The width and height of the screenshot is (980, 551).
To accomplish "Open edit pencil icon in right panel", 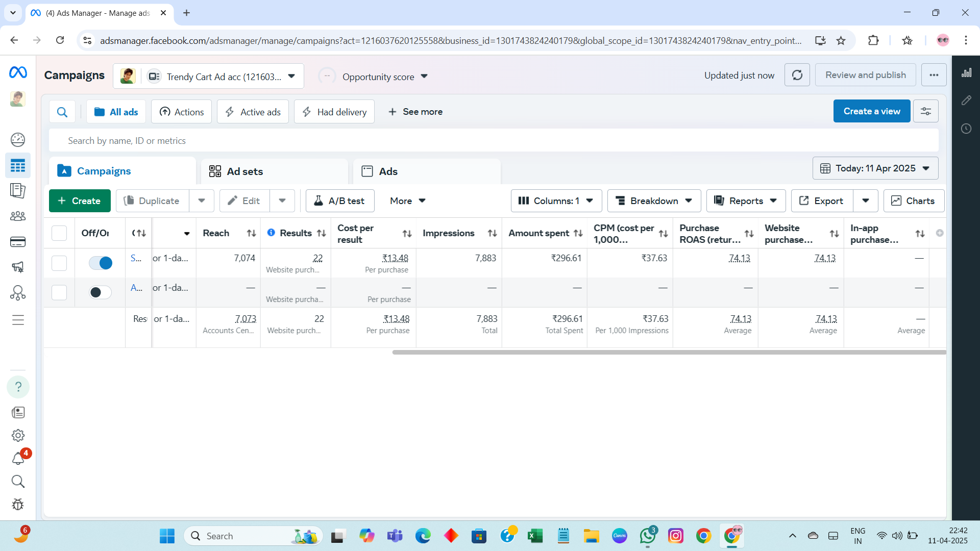I will 966,101.
